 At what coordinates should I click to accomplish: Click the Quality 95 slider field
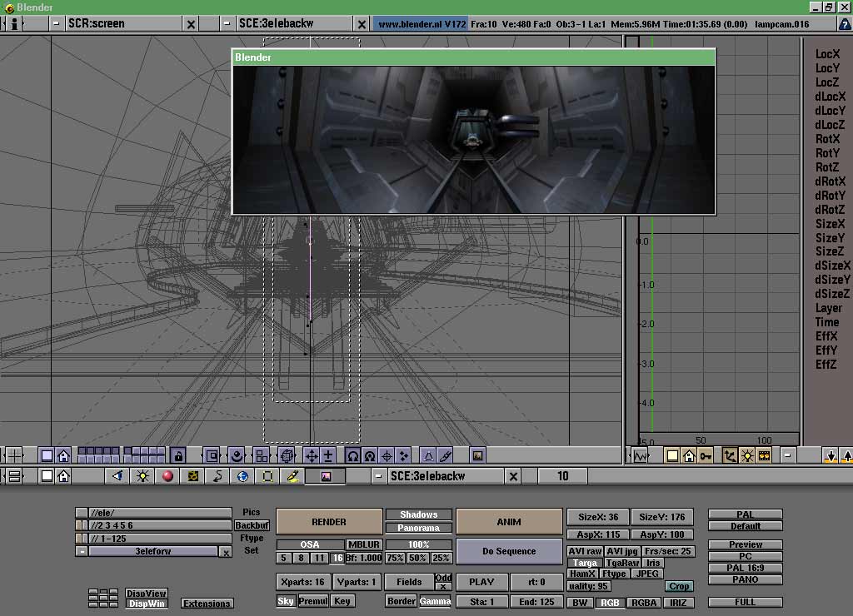tap(588, 586)
